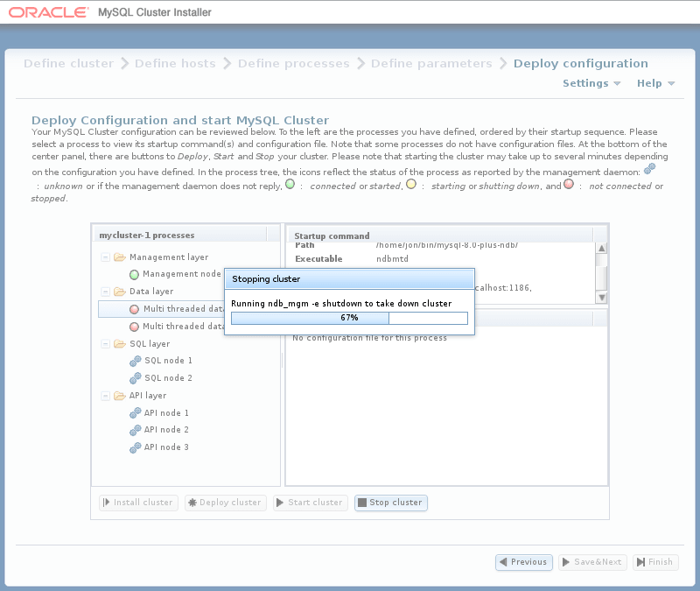
Task: Click the Previous button
Action: [523, 562]
